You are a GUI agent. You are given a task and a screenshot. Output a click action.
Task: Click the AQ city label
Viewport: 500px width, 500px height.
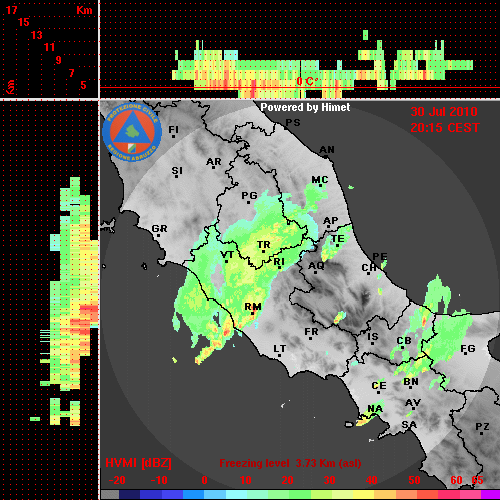[x=316, y=266]
